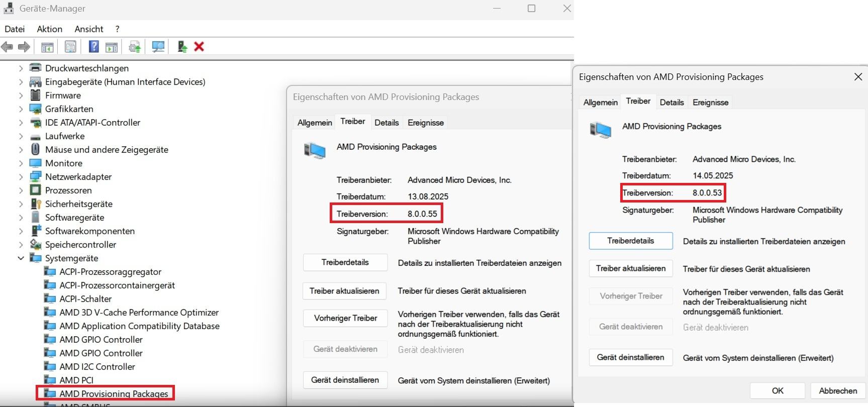Click the Softwarekomponenten category icon
Screen dimensions: 868x407
(35, 231)
